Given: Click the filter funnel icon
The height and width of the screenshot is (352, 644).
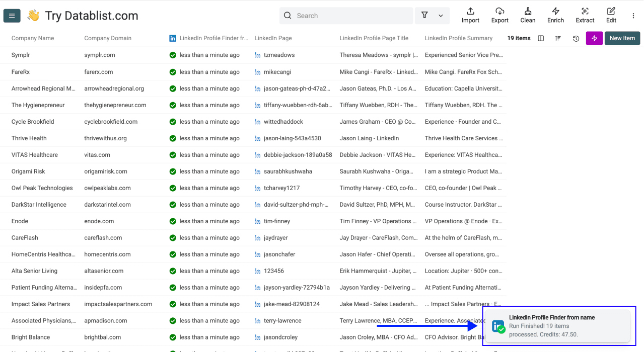Looking at the screenshot, I should (424, 16).
